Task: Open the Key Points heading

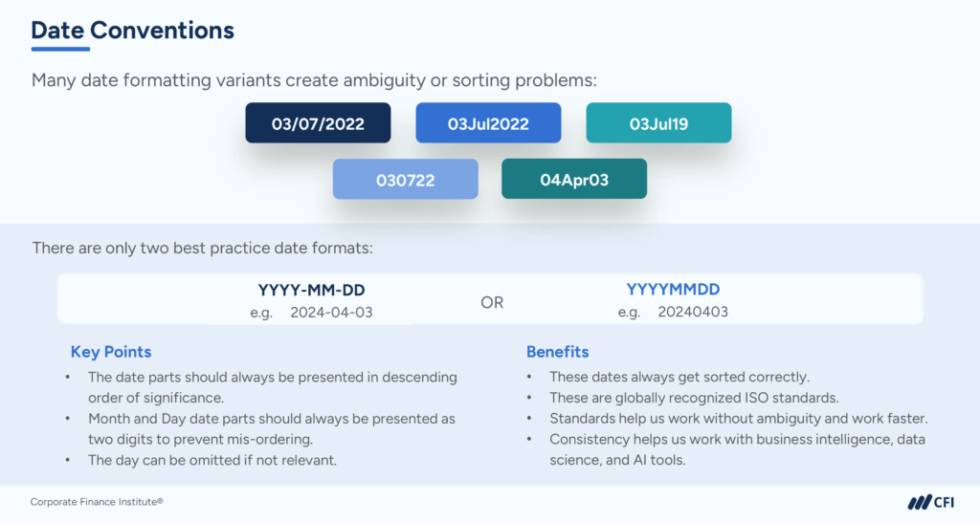Action: [111, 352]
